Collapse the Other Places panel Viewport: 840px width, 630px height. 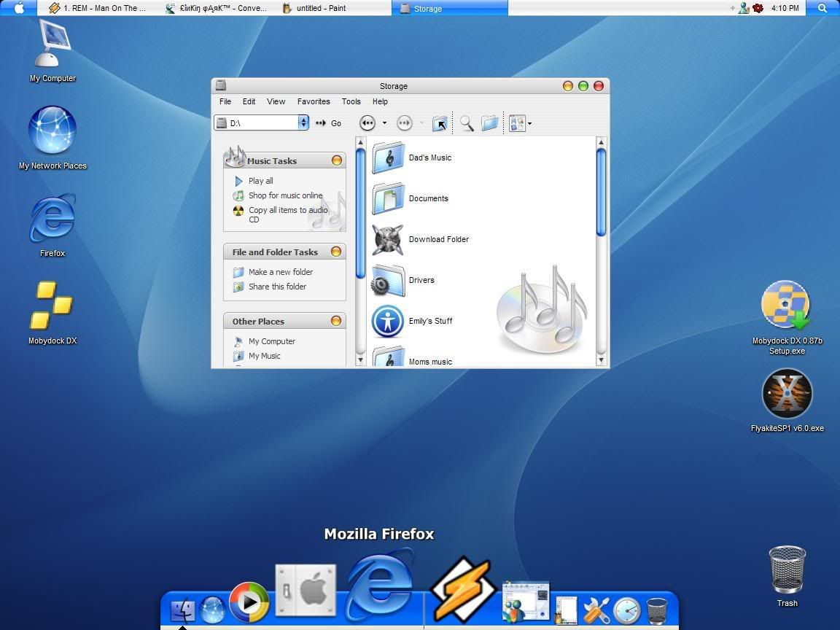click(x=336, y=320)
